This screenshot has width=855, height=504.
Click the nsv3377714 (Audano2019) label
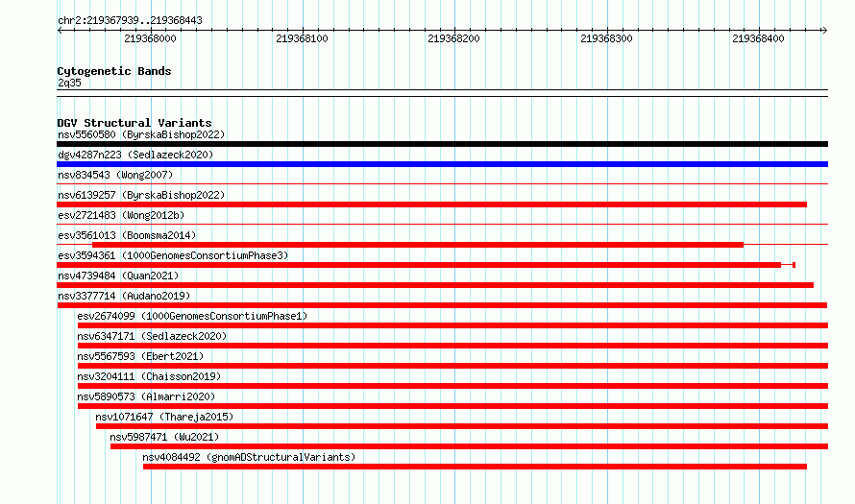point(124,296)
